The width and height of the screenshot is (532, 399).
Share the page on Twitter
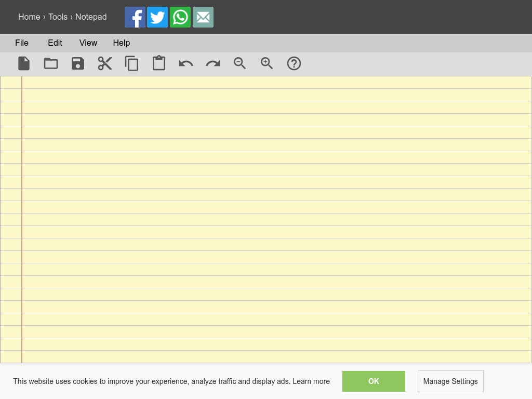coord(157,17)
